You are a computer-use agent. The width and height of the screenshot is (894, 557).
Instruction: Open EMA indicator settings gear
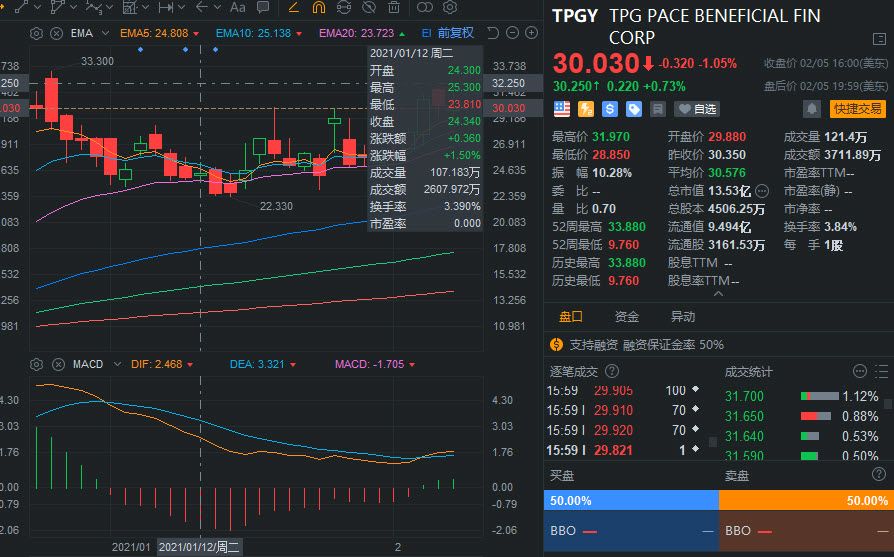coord(36,34)
